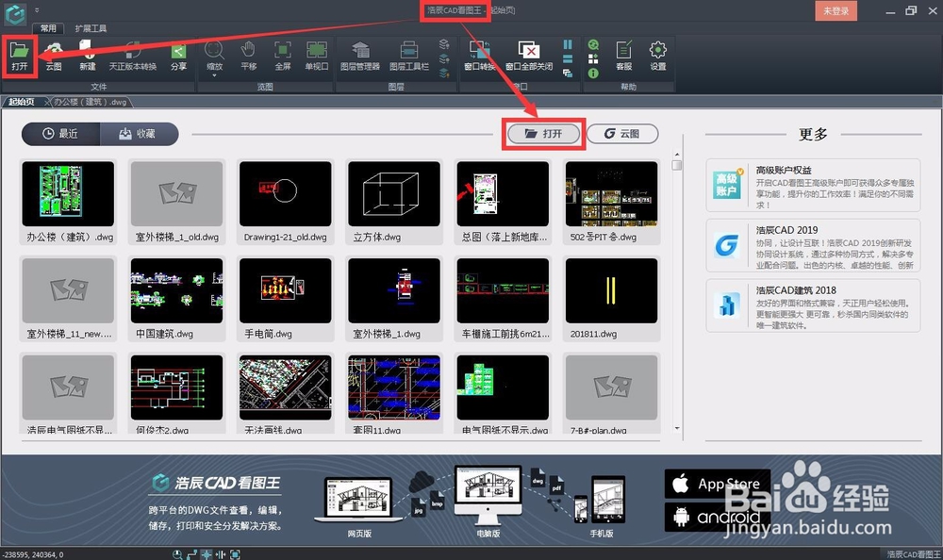Select the 起始页 document tab
This screenshot has height=560, width=943.
[x=23, y=102]
